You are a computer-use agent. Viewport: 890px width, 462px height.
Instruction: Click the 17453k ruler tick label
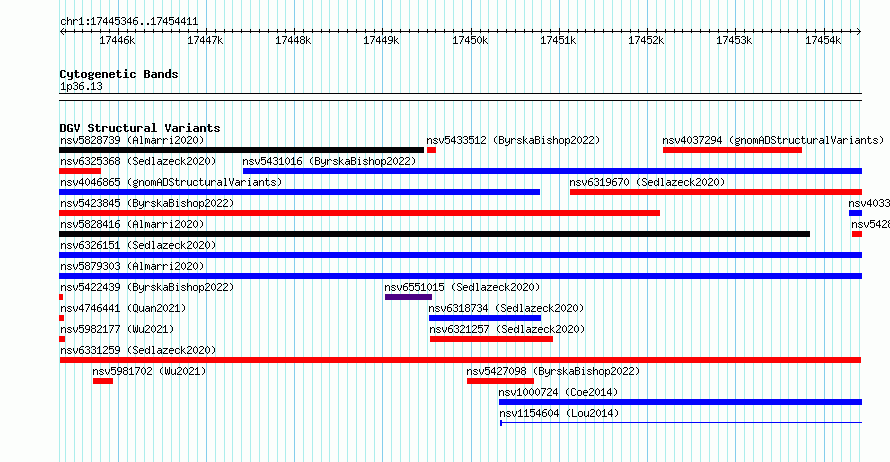coord(734,40)
